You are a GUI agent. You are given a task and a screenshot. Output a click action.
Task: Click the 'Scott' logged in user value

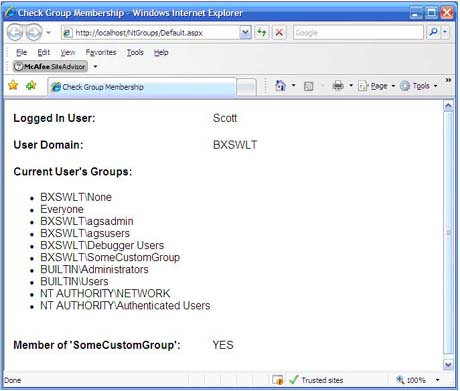(x=225, y=118)
